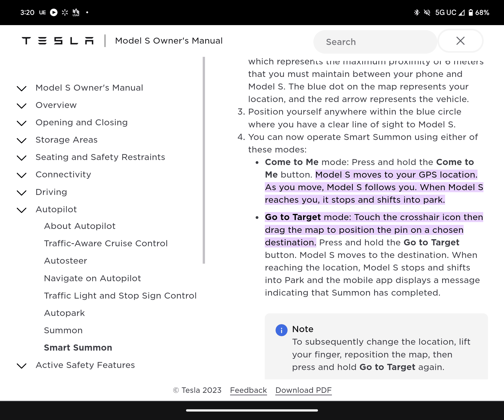
Task: Go to About Autopilot page
Action: (x=80, y=226)
